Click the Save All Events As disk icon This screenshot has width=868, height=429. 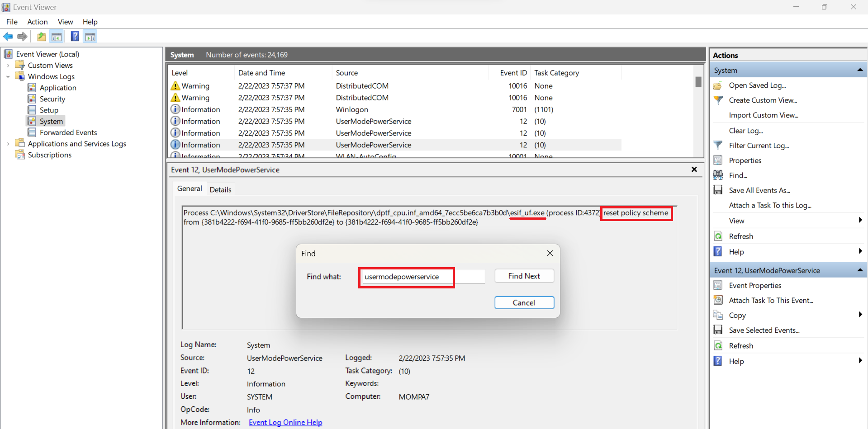pyautogui.click(x=718, y=190)
